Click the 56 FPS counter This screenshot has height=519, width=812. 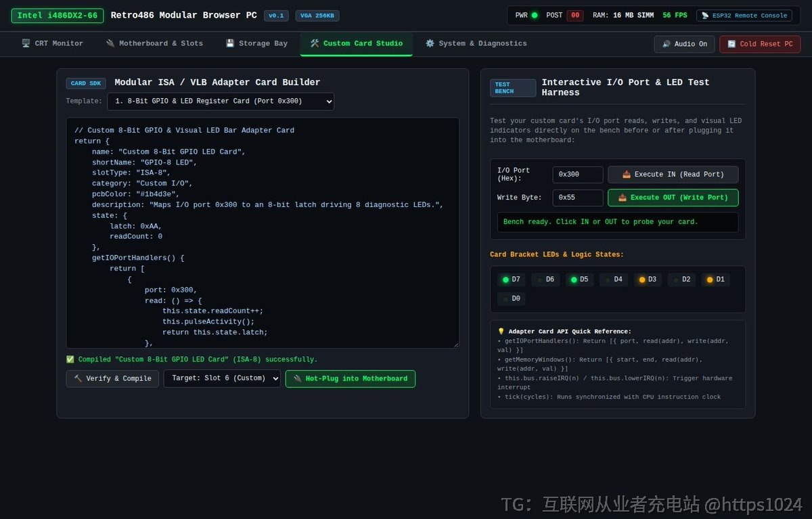[675, 16]
